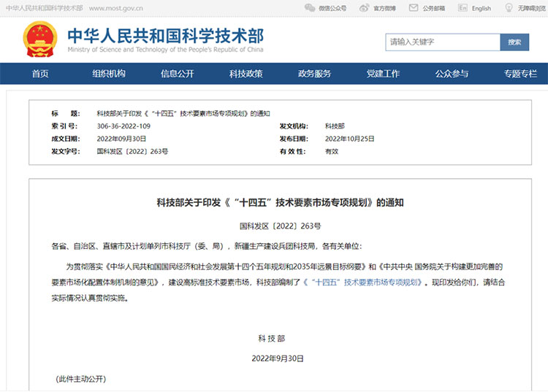Image resolution: width=548 pixels, height=392 pixels.
Task: Click the 公务邮箱 envelope icon
Action: [x=414, y=8]
